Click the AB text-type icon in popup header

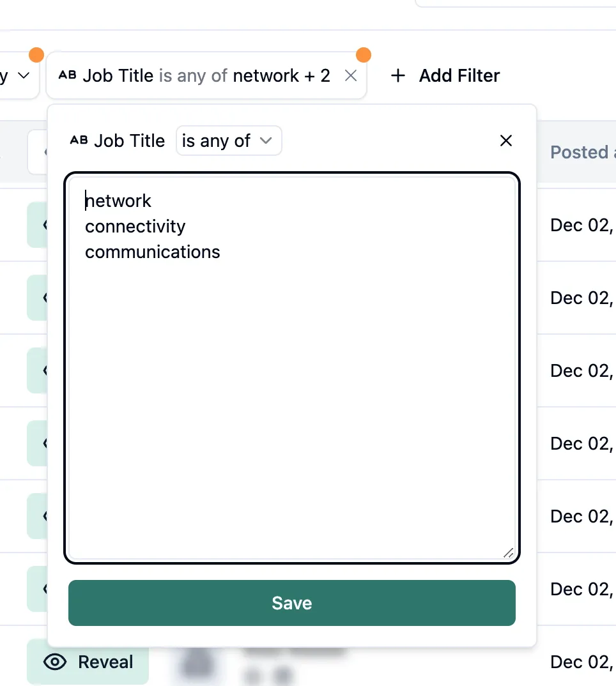pos(78,141)
